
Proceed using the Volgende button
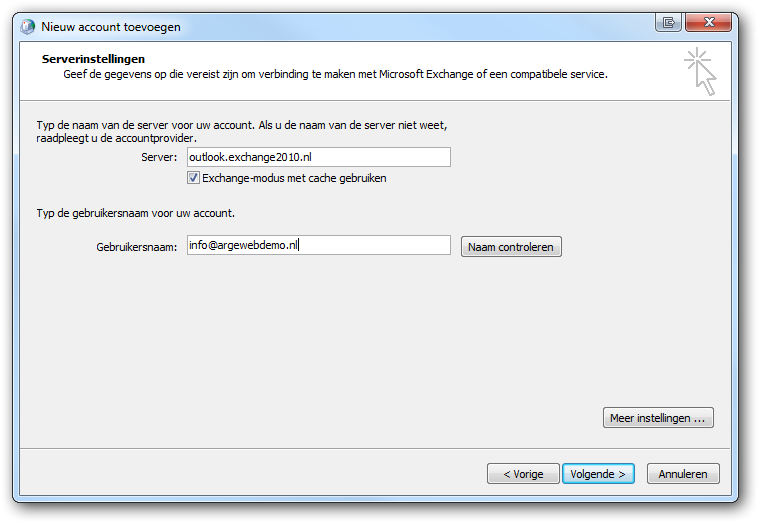598,474
